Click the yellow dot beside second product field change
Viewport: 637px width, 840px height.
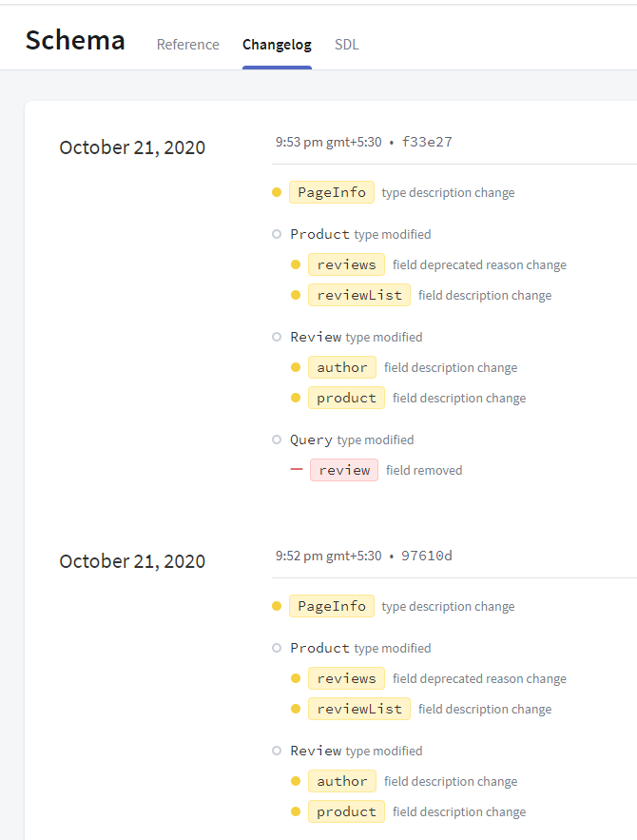(x=296, y=811)
